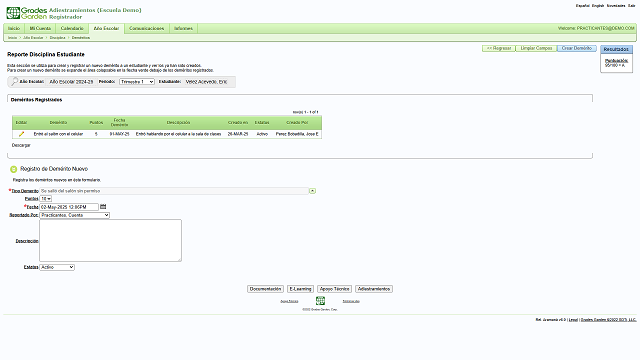Click the Reportado Por field label
Viewport: 640px width, 360px height.
click(x=24, y=215)
